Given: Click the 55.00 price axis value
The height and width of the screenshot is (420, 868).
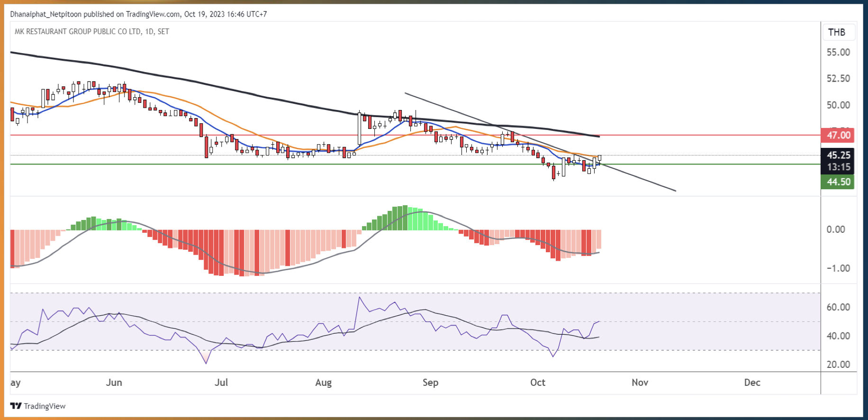Looking at the screenshot, I should click(x=838, y=52).
